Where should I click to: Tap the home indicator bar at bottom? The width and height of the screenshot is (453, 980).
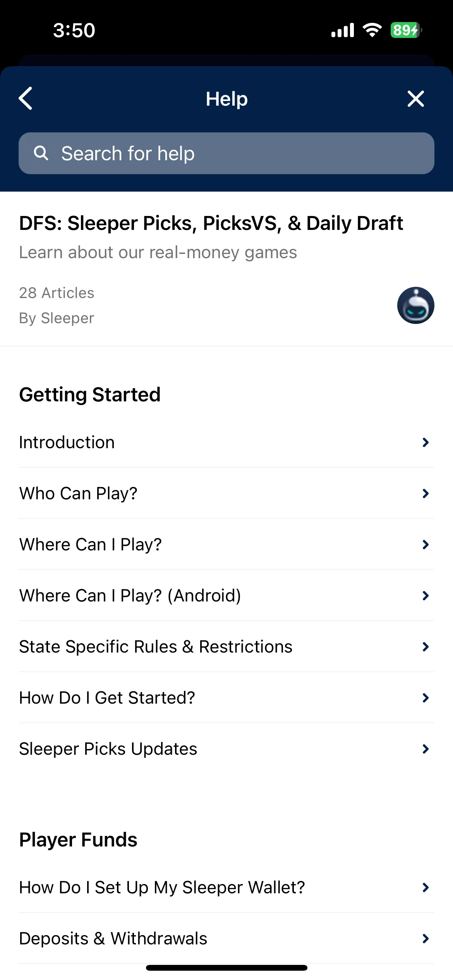tap(226, 968)
